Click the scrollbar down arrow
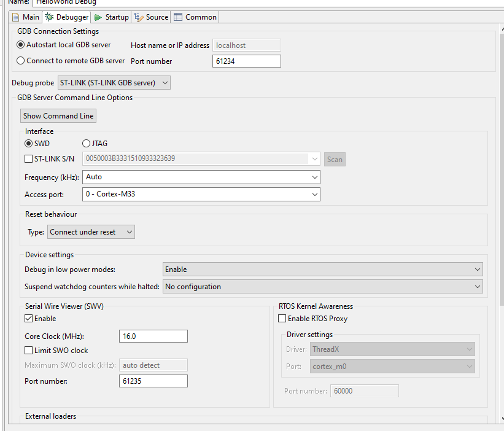Screen dimensions: 504x431 pyautogui.click(x=502, y=419)
